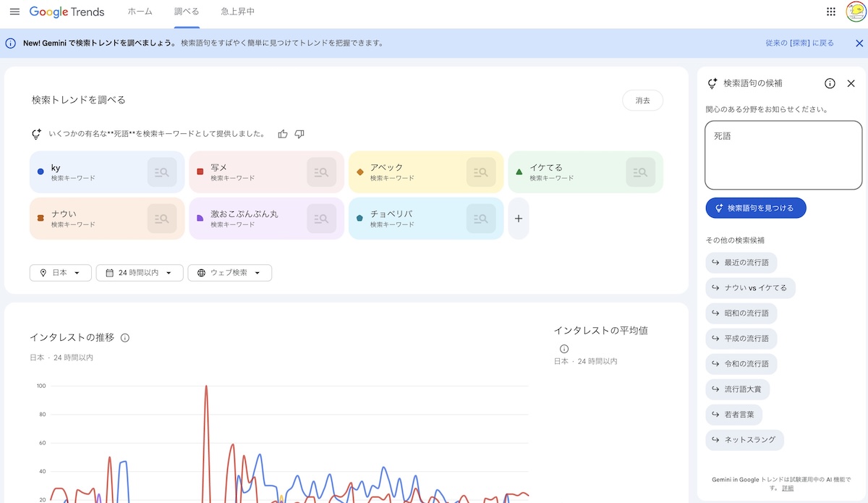Switch to the 急上昇中 tab
The height and width of the screenshot is (503, 868).
pyautogui.click(x=237, y=12)
